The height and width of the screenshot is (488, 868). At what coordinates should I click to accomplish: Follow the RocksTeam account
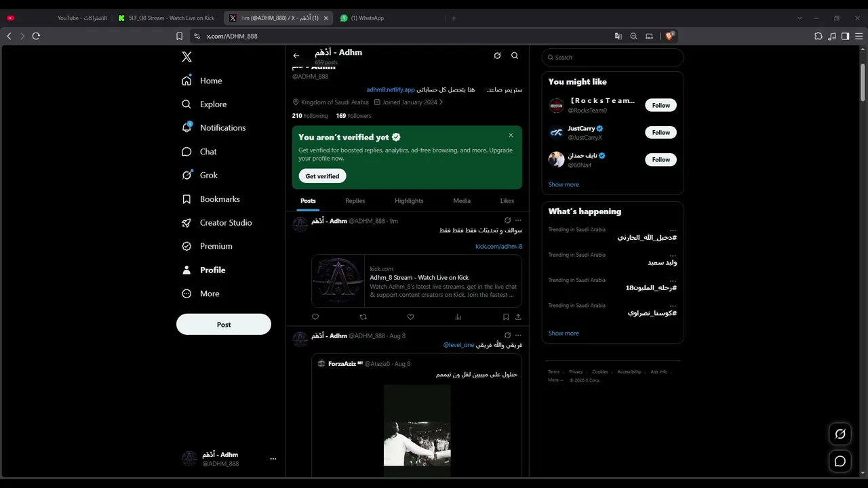pyautogui.click(x=660, y=105)
